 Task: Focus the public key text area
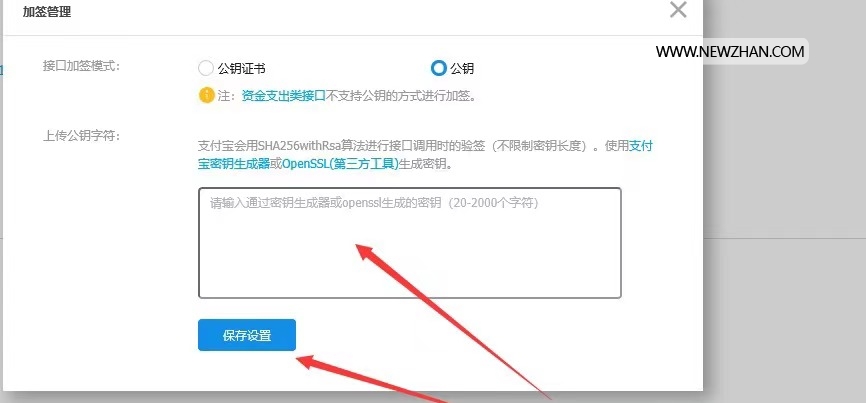410,243
